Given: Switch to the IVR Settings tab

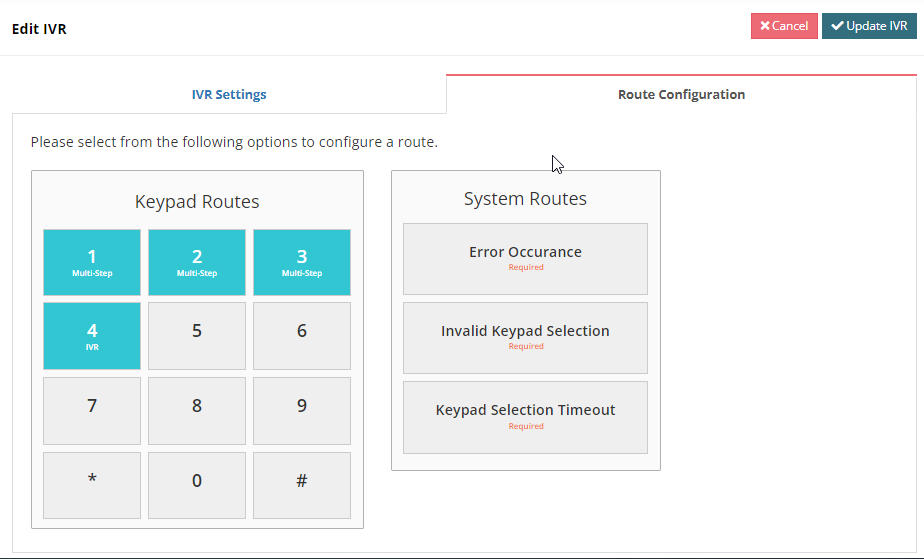Looking at the screenshot, I should pos(229,95).
